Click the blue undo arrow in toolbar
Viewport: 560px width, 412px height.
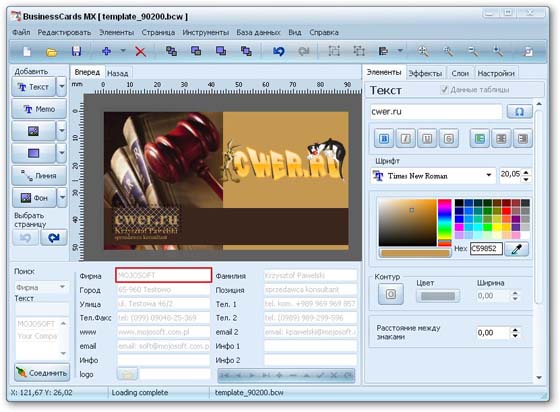pyautogui.click(x=279, y=51)
